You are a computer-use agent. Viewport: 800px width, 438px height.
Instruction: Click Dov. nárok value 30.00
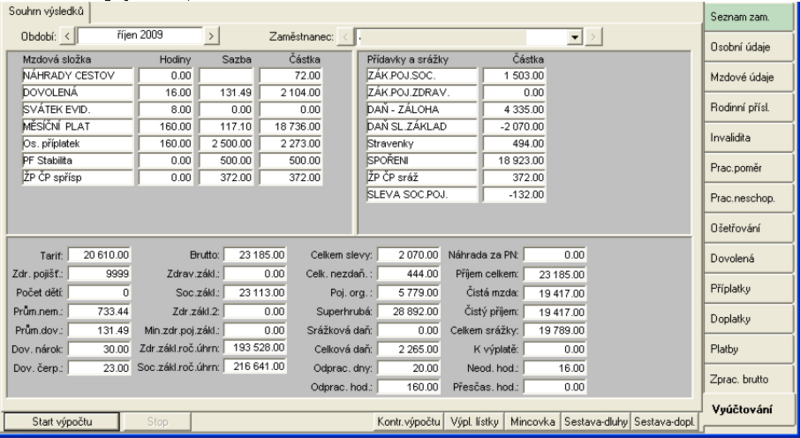click(99, 349)
